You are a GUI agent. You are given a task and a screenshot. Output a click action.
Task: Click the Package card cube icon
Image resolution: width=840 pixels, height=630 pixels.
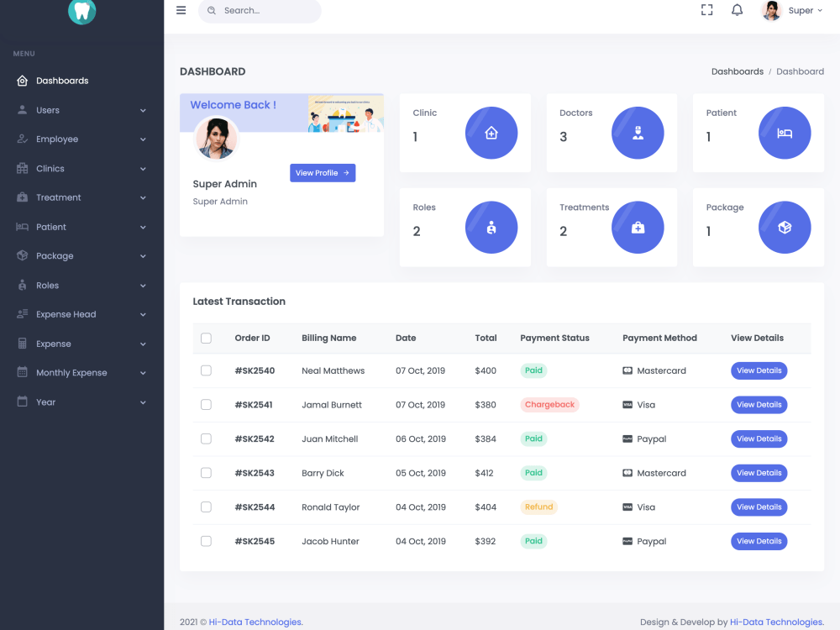coord(785,227)
